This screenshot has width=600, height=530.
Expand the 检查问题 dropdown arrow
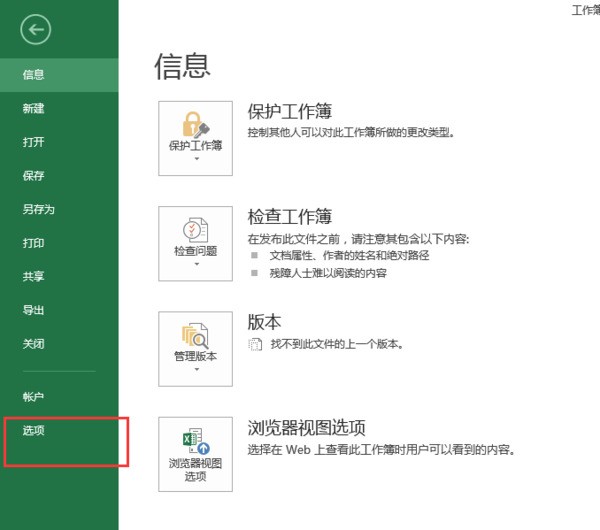[195, 265]
